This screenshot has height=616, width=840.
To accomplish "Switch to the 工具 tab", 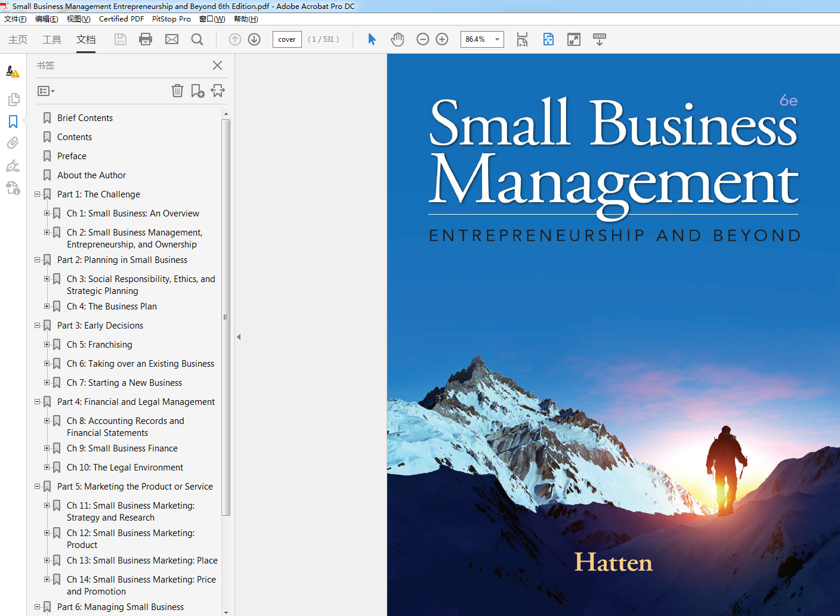I will pyautogui.click(x=52, y=39).
